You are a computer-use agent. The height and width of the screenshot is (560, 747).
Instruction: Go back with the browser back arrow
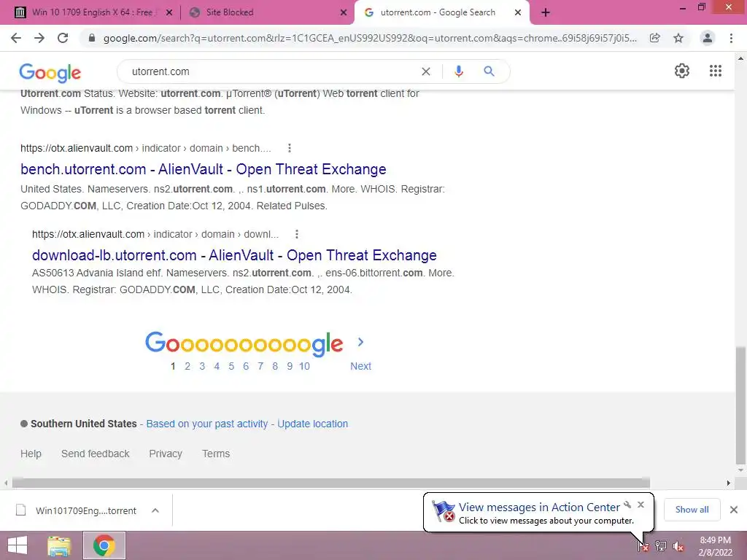[x=16, y=38]
